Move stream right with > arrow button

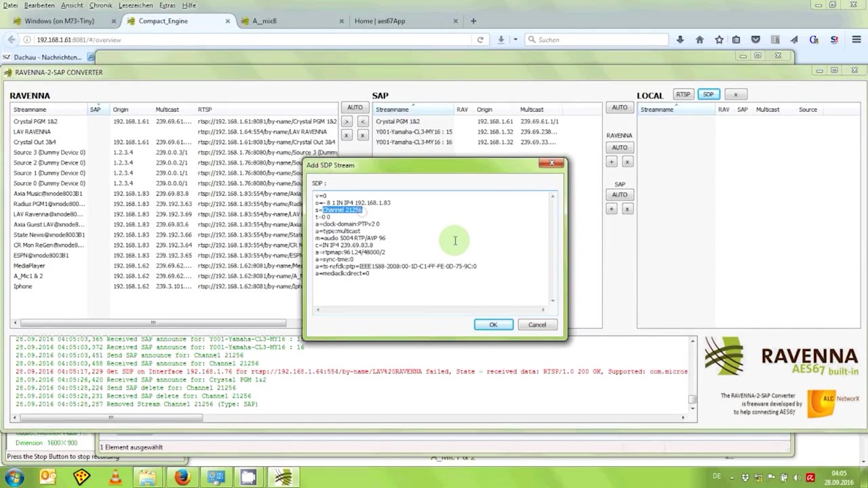[x=347, y=121]
